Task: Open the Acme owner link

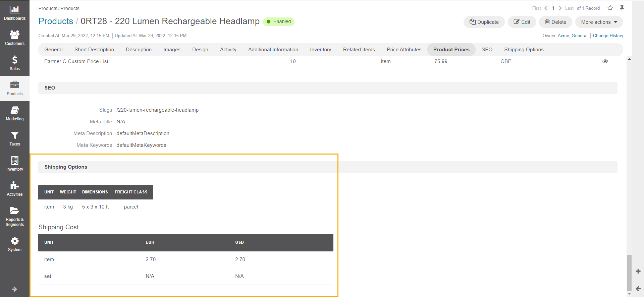Action: click(x=563, y=36)
